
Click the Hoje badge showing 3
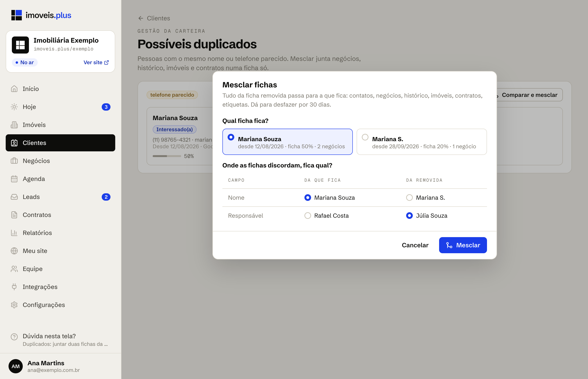tap(106, 107)
